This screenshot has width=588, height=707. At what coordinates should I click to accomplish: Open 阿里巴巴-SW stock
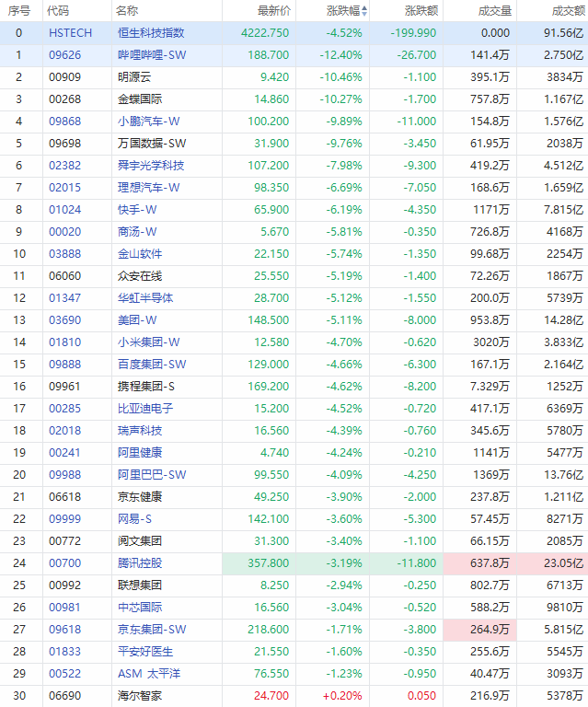pos(152,475)
